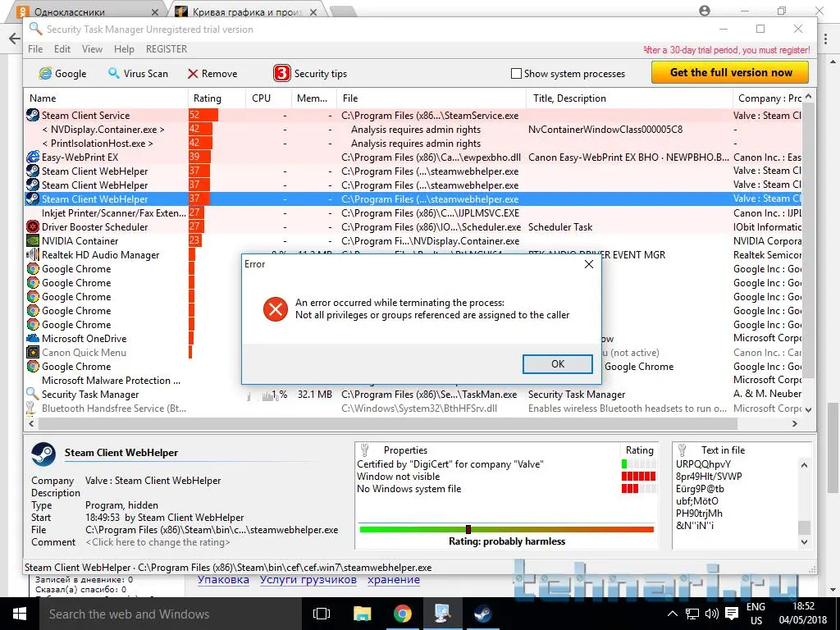Open Steam from the taskbar
The image size is (840, 630).
(482, 614)
